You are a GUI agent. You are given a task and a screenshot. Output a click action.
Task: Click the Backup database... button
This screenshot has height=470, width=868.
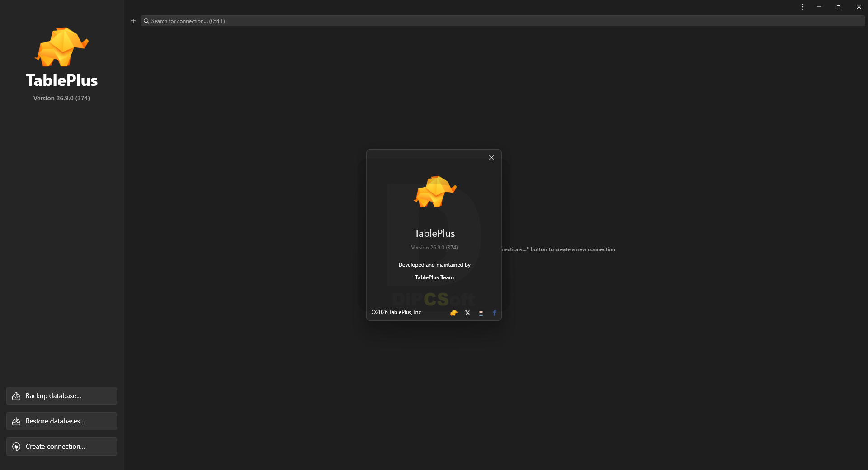coord(61,396)
